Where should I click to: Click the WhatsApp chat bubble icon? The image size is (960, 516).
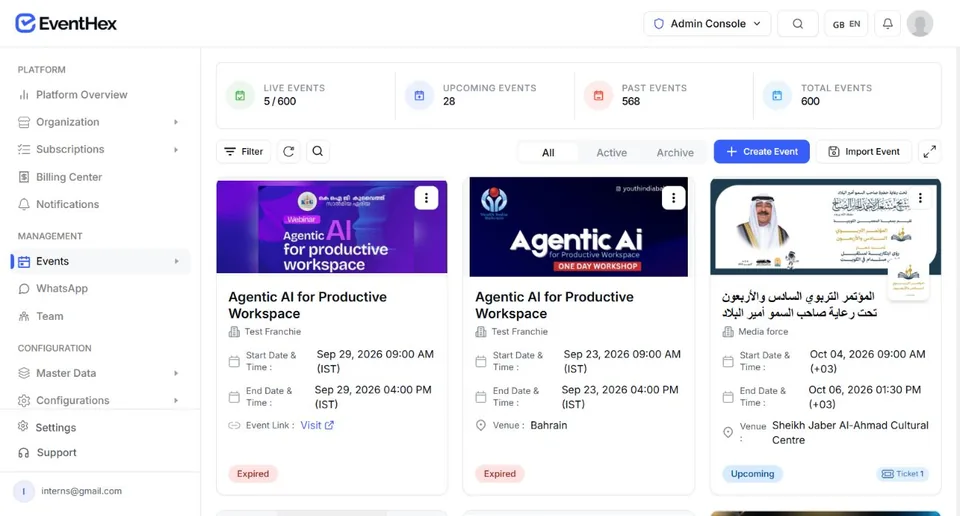coord(24,289)
